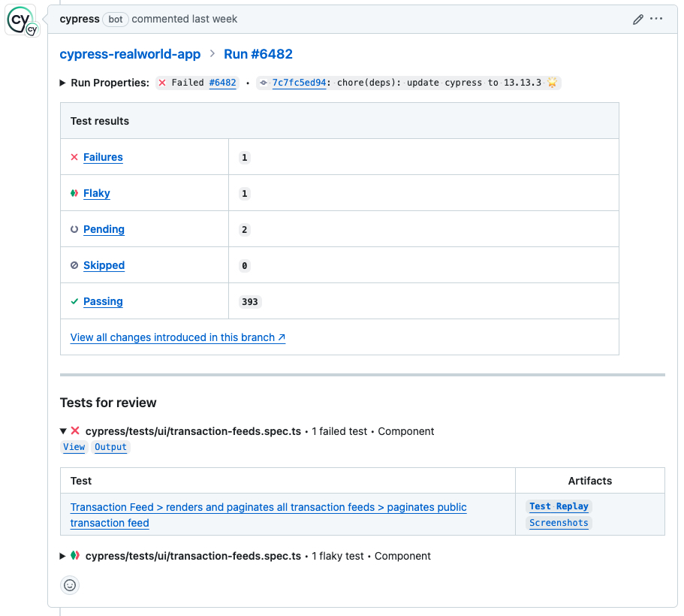Click the Cypress bot avatar
Screen dimensions: 684x616
click(x=21, y=20)
